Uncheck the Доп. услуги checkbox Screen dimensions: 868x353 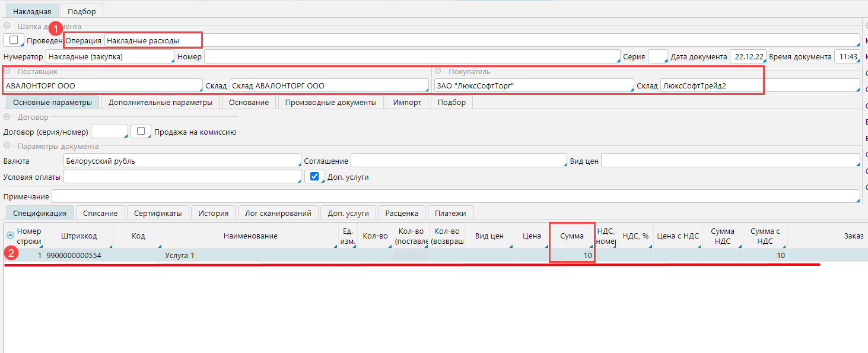pyautogui.click(x=314, y=176)
